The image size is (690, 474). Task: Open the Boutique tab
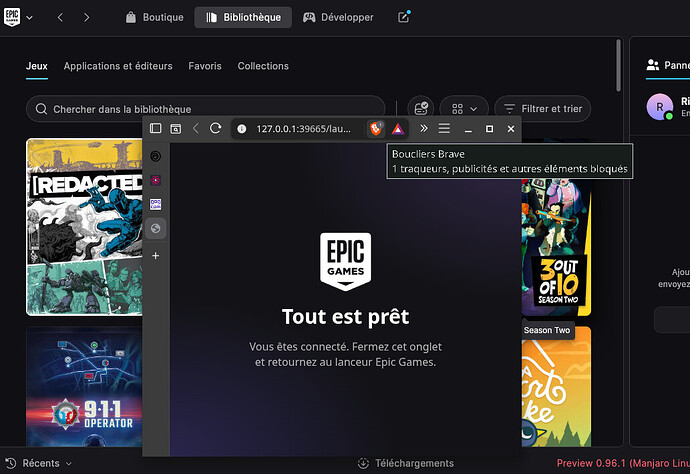coord(154,17)
